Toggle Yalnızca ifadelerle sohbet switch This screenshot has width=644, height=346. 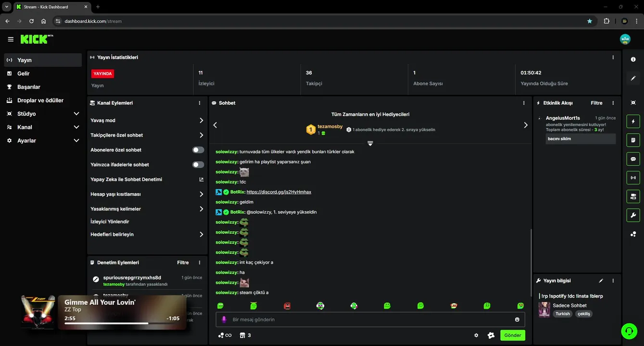pos(198,164)
